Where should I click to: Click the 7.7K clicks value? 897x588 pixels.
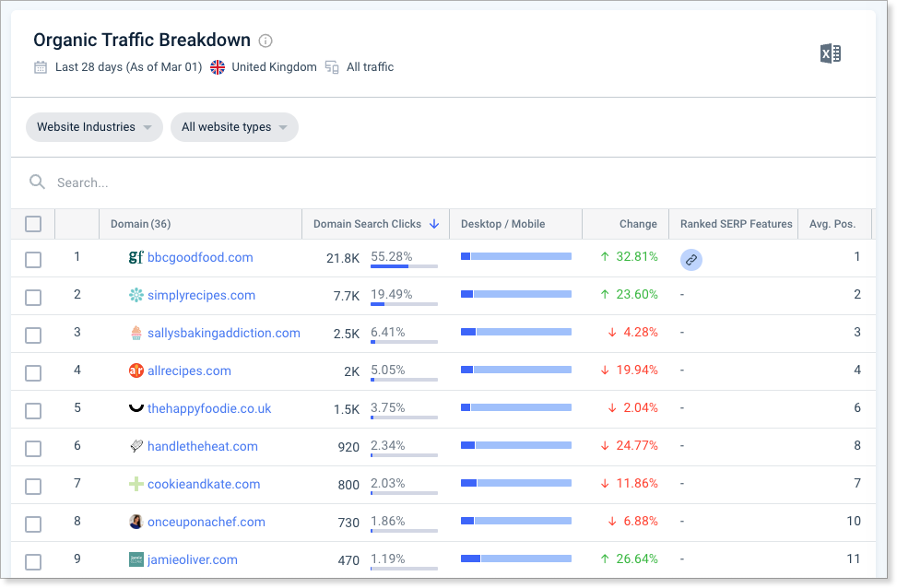[346, 296]
